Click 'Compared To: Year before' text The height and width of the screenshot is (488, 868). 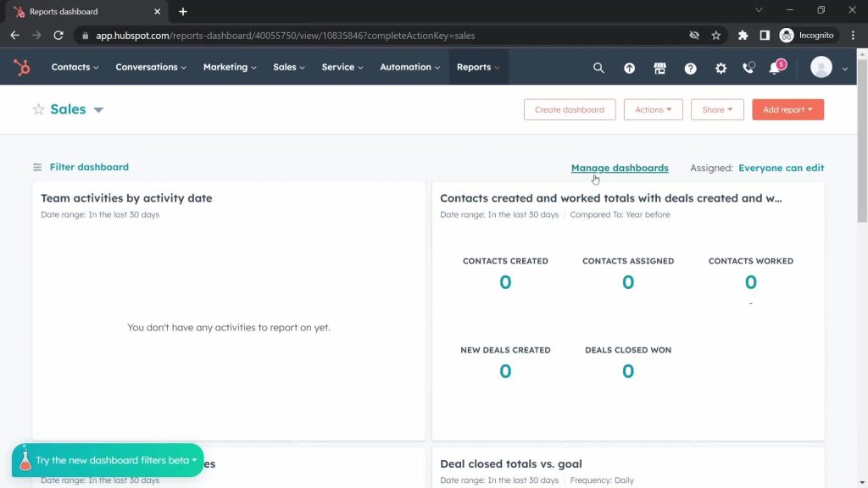pyautogui.click(x=620, y=214)
